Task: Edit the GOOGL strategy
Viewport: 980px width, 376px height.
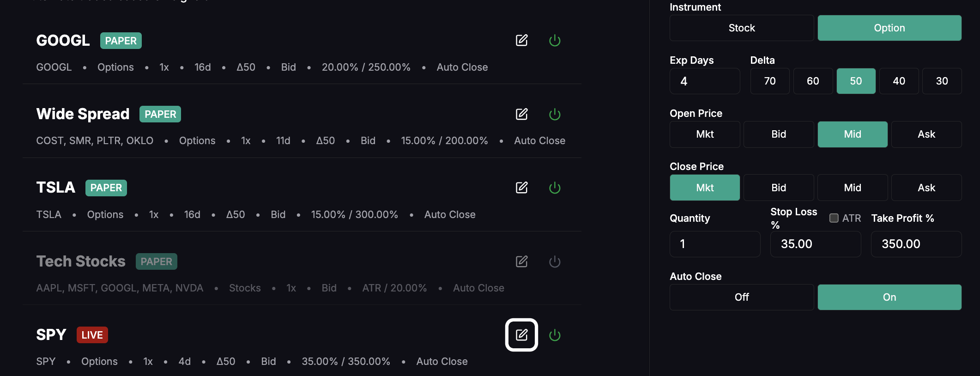Action: click(521, 41)
